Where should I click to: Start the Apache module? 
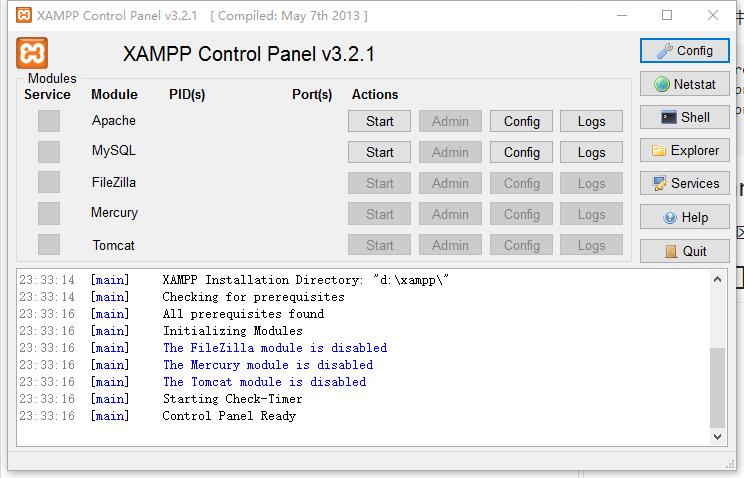tap(379, 122)
